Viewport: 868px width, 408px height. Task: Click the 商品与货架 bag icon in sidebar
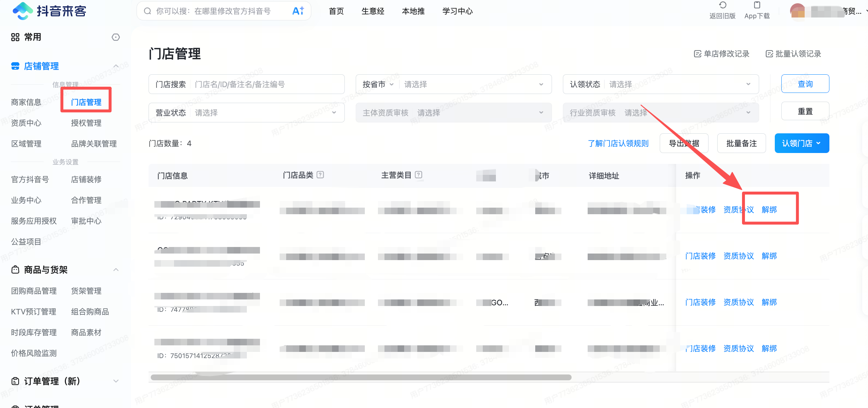[15, 269]
